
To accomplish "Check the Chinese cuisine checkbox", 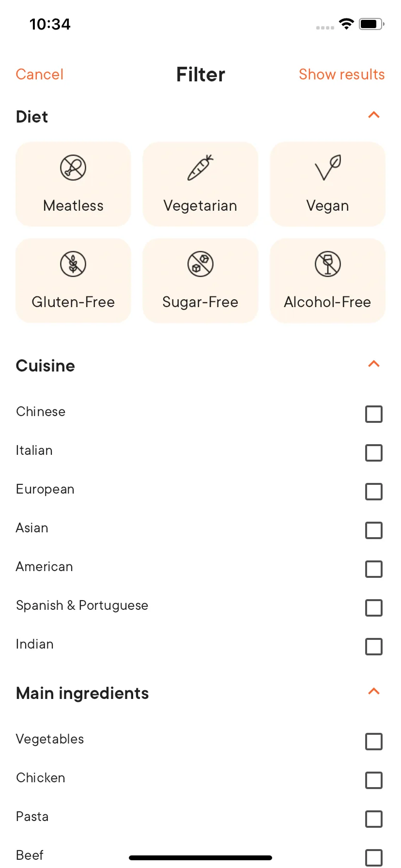I will click(x=374, y=414).
